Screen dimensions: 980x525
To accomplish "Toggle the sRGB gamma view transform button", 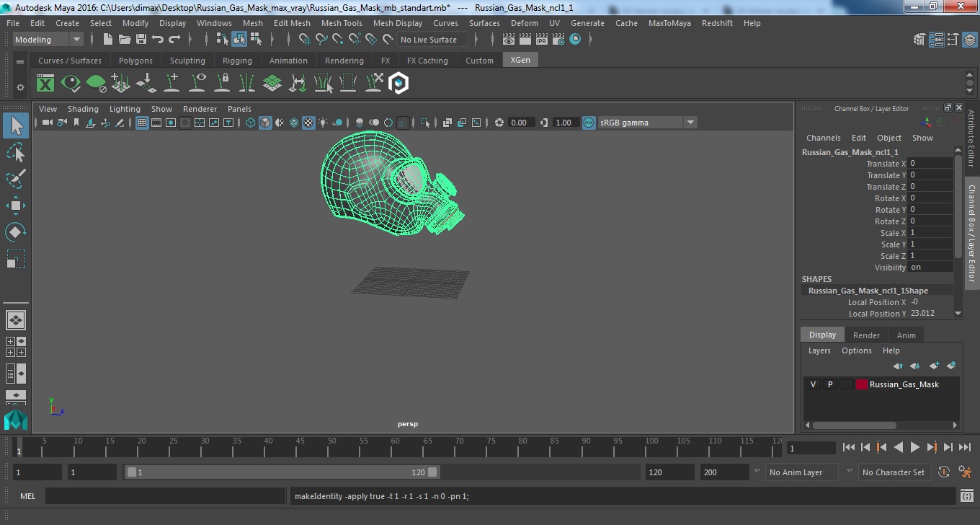I will click(x=589, y=123).
